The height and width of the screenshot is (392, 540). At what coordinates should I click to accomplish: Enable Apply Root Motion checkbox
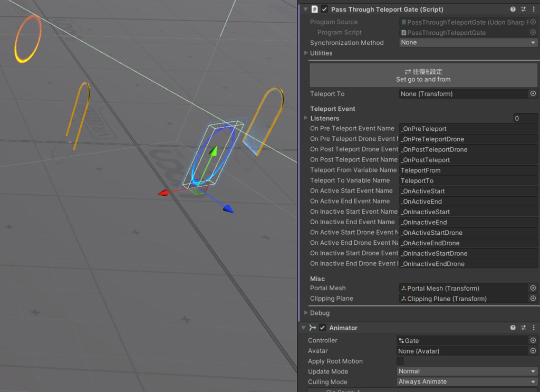click(x=400, y=361)
